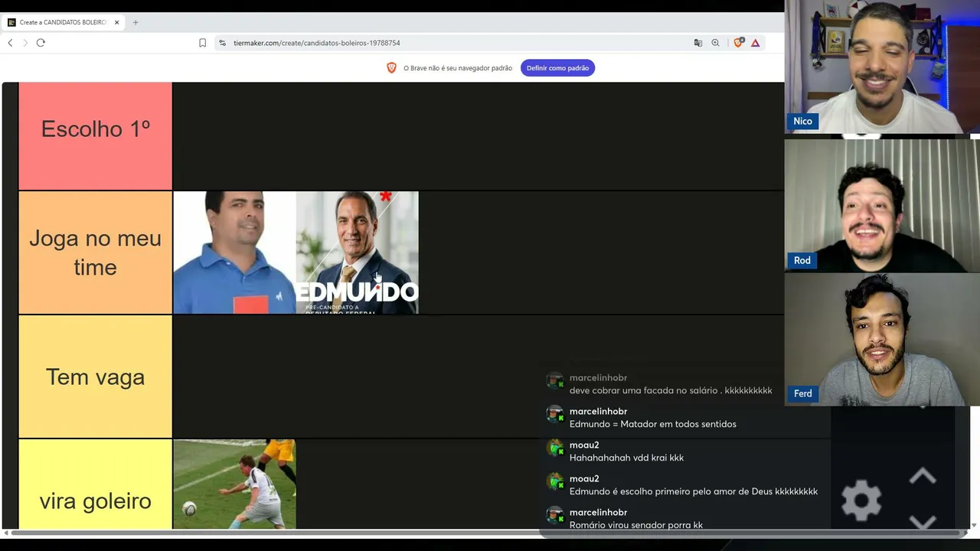Viewport: 980px width, 551px height.
Task: Click chat message 'Hahahahahah vdd krai kkk'
Action: point(626,458)
